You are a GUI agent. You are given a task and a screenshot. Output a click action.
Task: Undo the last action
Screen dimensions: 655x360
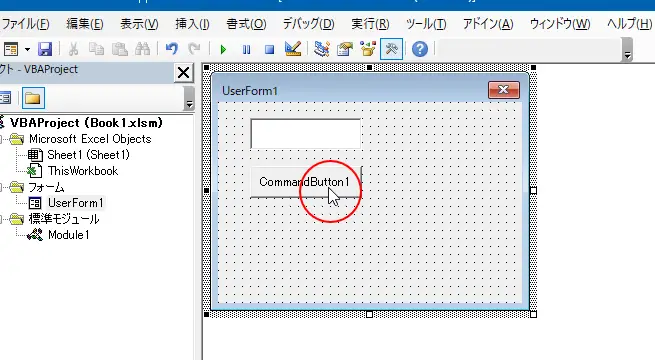[171, 49]
